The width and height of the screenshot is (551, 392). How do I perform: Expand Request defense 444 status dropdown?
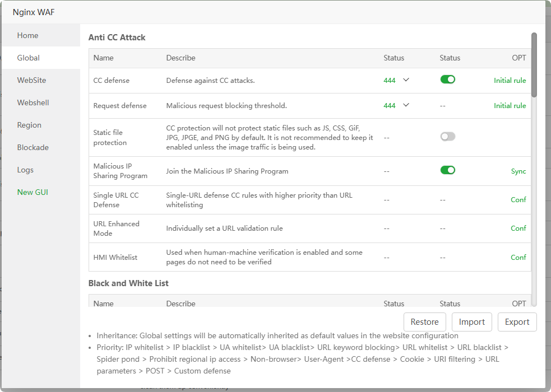pyautogui.click(x=396, y=105)
